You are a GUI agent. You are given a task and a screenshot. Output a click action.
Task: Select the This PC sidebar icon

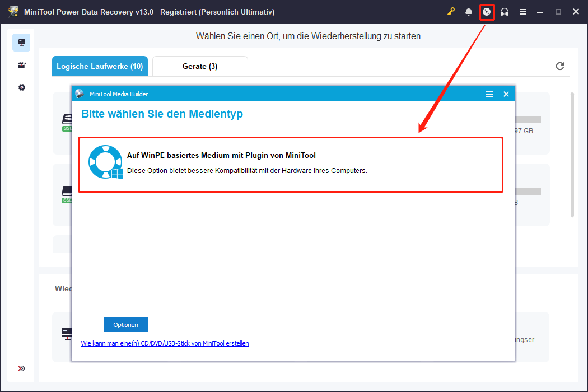(x=21, y=43)
